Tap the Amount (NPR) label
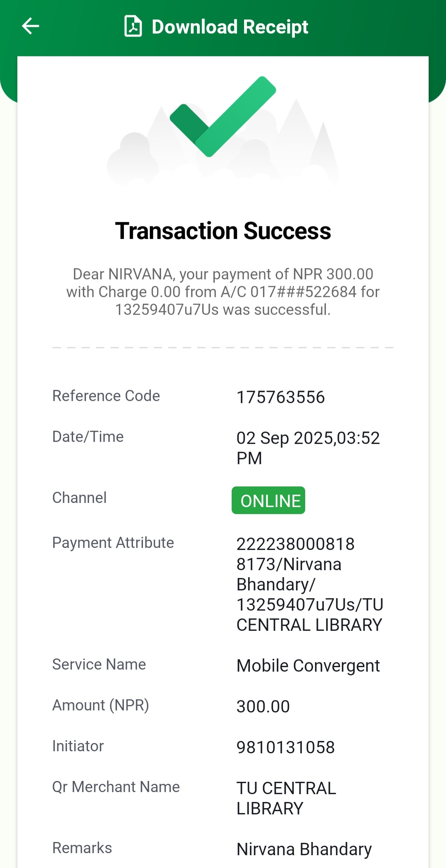Screen dimensions: 446x868 pos(100,705)
